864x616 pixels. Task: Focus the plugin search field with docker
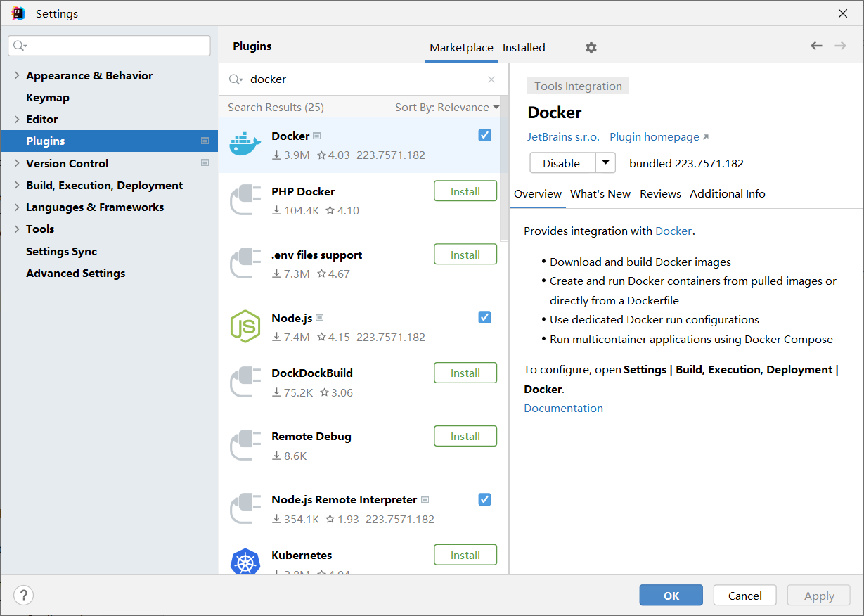(x=363, y=79)
